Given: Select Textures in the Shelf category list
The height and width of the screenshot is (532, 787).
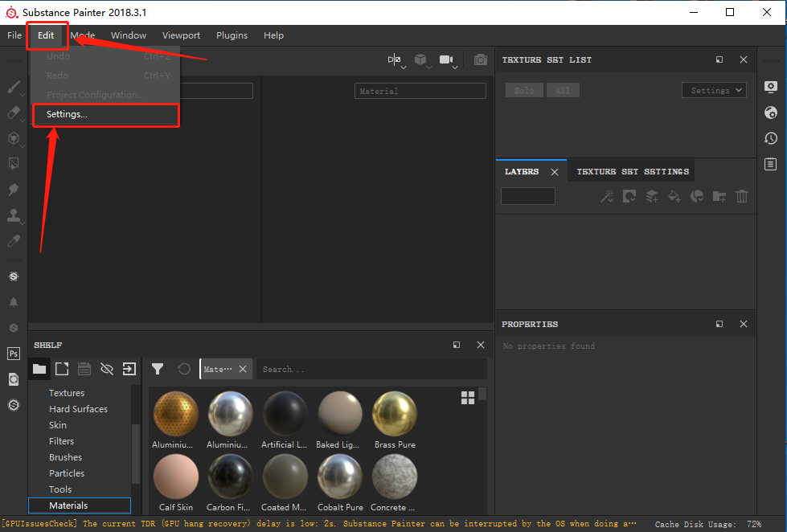Looking at the screenshot, I should click(x=67, y=393).
